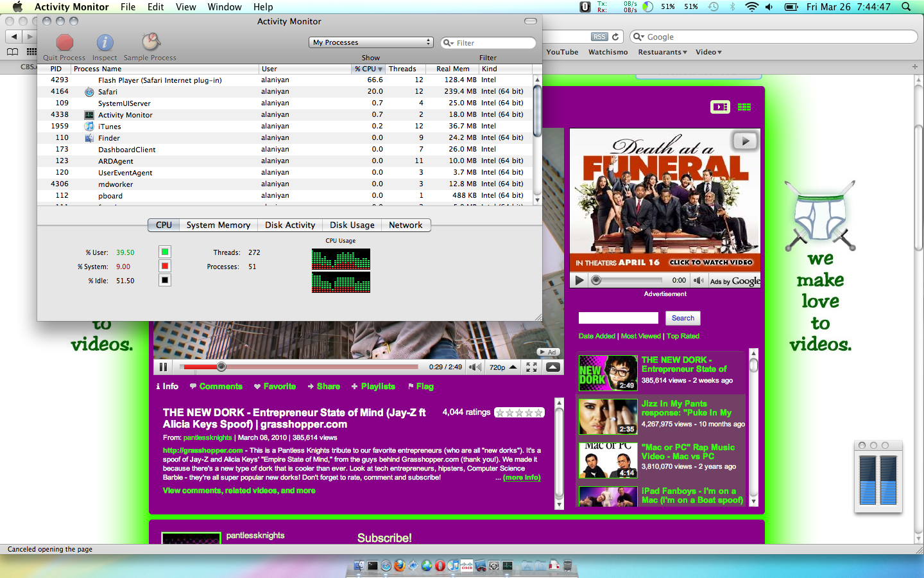Switch to the single-video view icon
Viewport: 924px width, 578px height.
point(720,107)
